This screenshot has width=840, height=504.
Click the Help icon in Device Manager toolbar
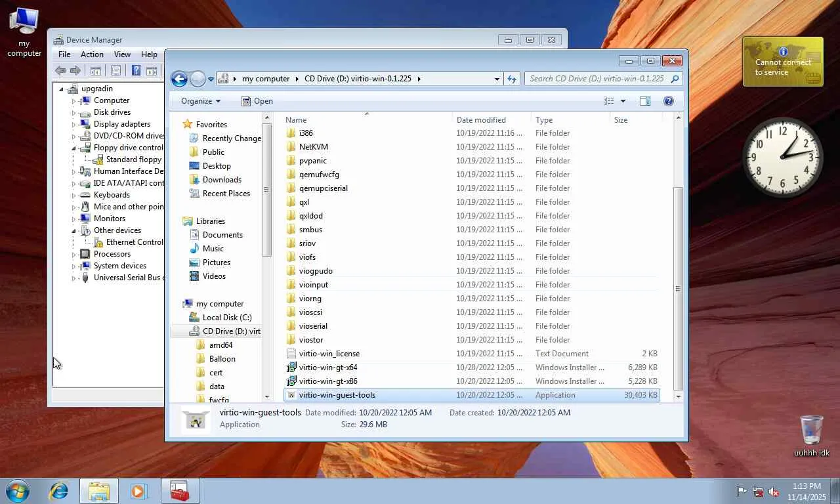136,71
